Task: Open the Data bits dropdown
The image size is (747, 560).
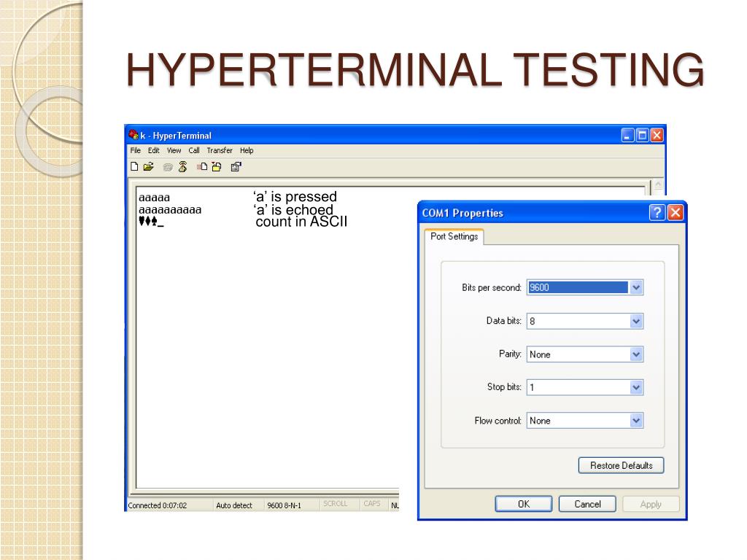Action: click(636, 321)
